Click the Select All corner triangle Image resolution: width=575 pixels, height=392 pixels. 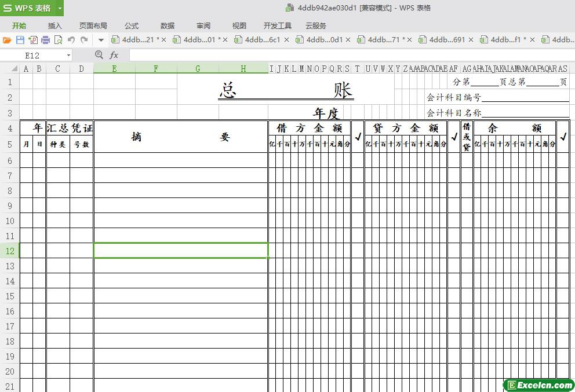coord(13,68)
